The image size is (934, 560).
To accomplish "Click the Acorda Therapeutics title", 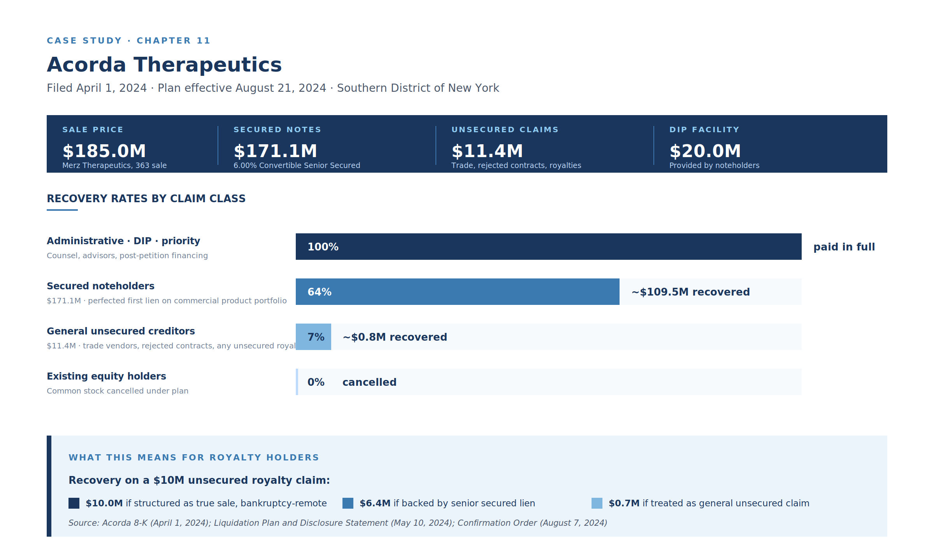I will (164, 65).
